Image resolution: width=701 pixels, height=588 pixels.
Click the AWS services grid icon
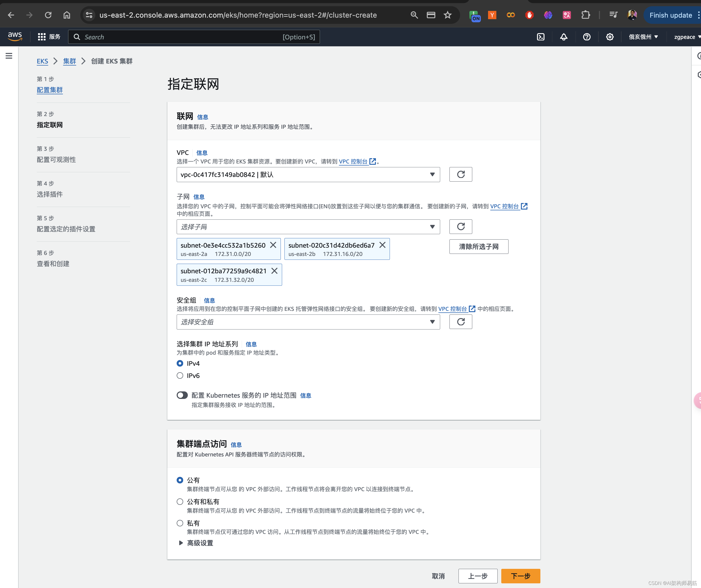pos(42,37)
